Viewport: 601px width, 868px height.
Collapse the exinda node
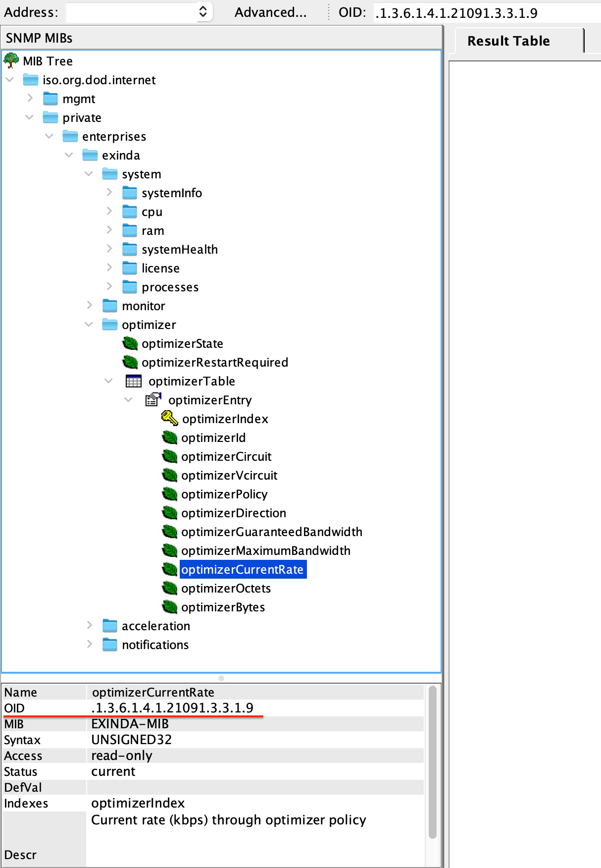(x=69, y=155)
